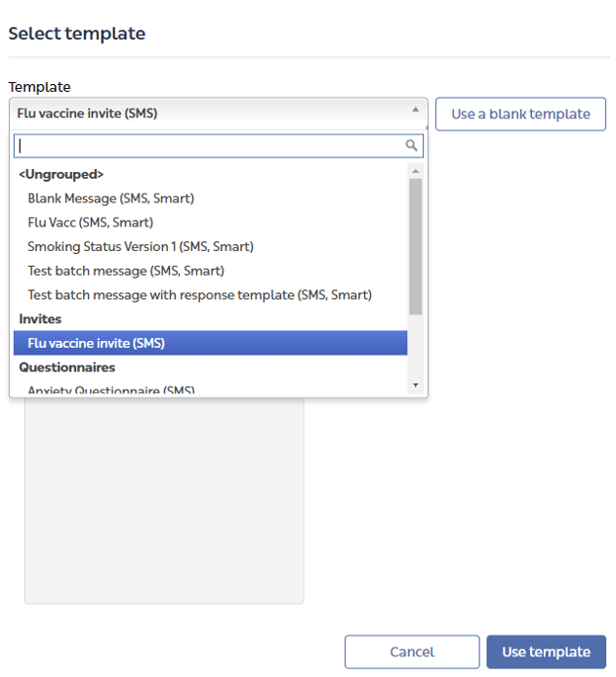Image resolution: width=616 pixels, height=677 pixels.
Task: Choose highlighted Flu vaccine invite (SMS)
Action: tap(96, 343)
